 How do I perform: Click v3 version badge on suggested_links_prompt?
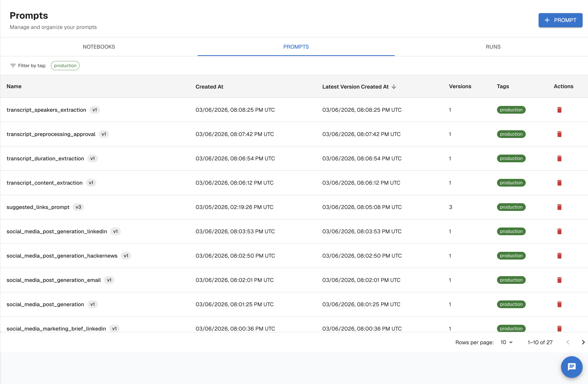click(78, 207)
